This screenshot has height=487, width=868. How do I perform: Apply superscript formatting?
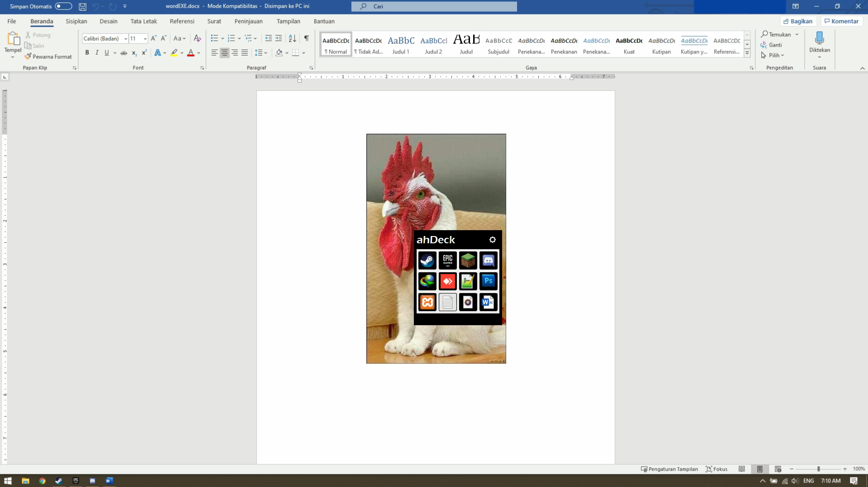coord(144,53)
